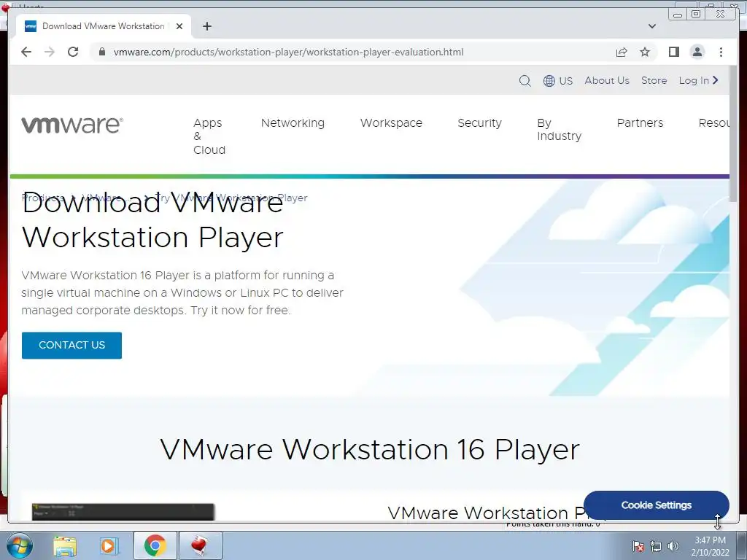
Task: Click the VMware Workstation 16 Player heading
Action: tap(370, 449)
